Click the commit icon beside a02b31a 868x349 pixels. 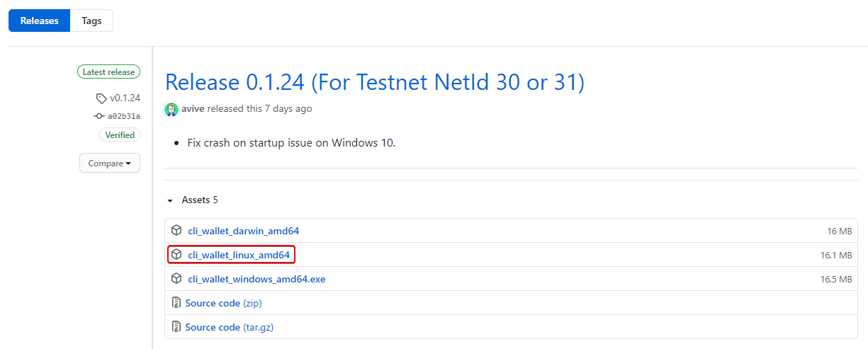pos(98,116)
